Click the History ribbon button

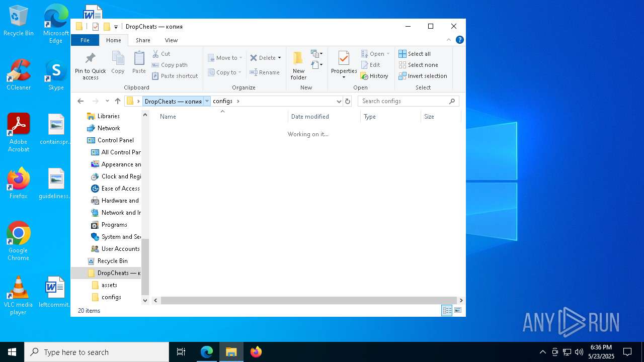pyautogui.click(x=374, y=76)
